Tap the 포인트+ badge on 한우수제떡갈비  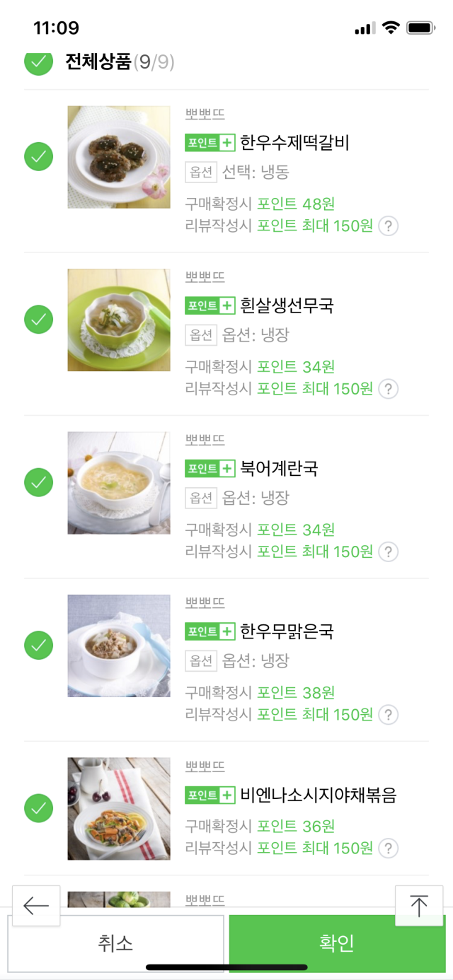click(210, 143)
